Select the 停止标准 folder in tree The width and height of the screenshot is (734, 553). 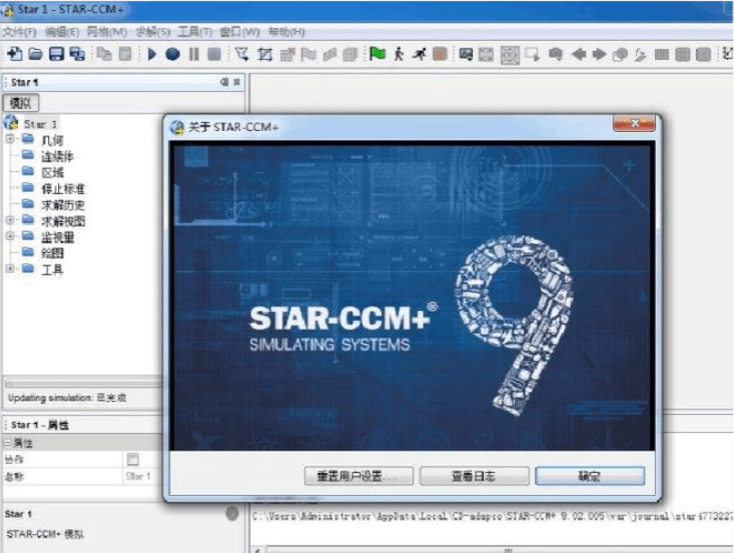(63, 189)
